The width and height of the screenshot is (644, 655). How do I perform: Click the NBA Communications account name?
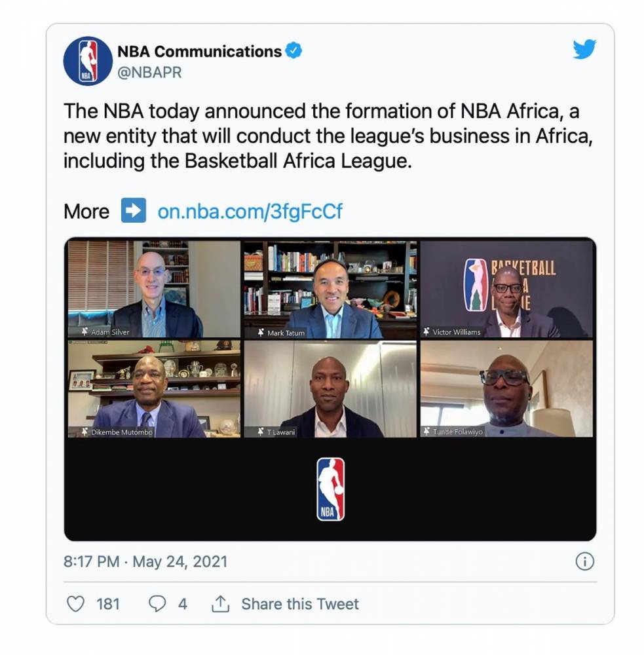[199, 51]
